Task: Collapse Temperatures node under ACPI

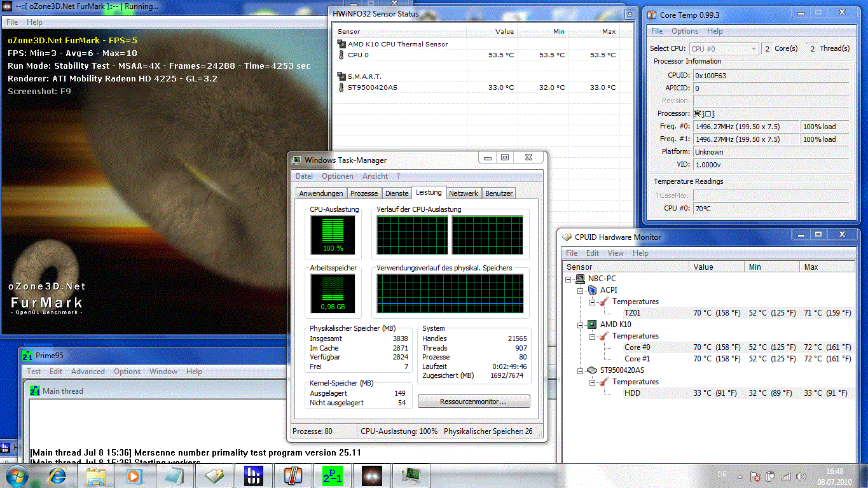Action: coord(592,302)
